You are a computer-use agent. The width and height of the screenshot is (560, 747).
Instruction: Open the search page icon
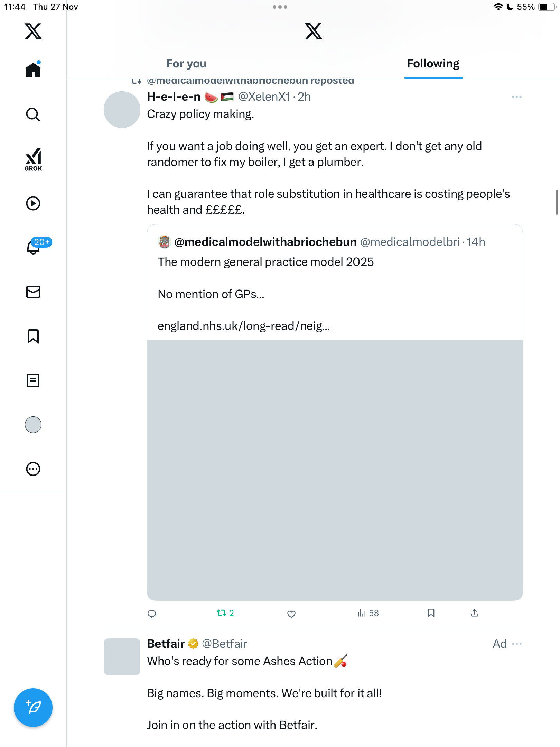tap(33, 114)
